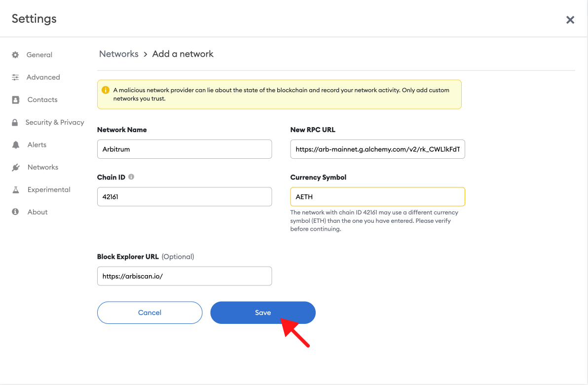Click the Contacts book icon
The height and width of the screenshot is (385, 588).
tap(16, 100)
